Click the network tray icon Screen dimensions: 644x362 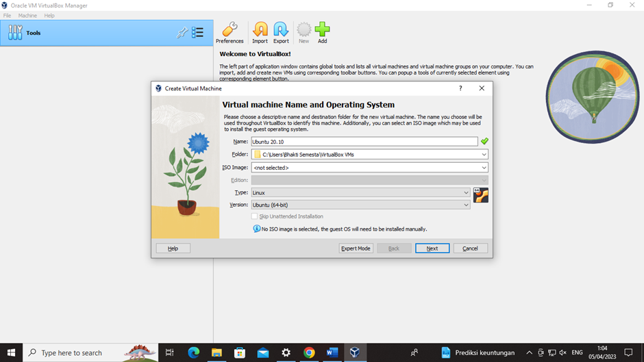[552, 352]
